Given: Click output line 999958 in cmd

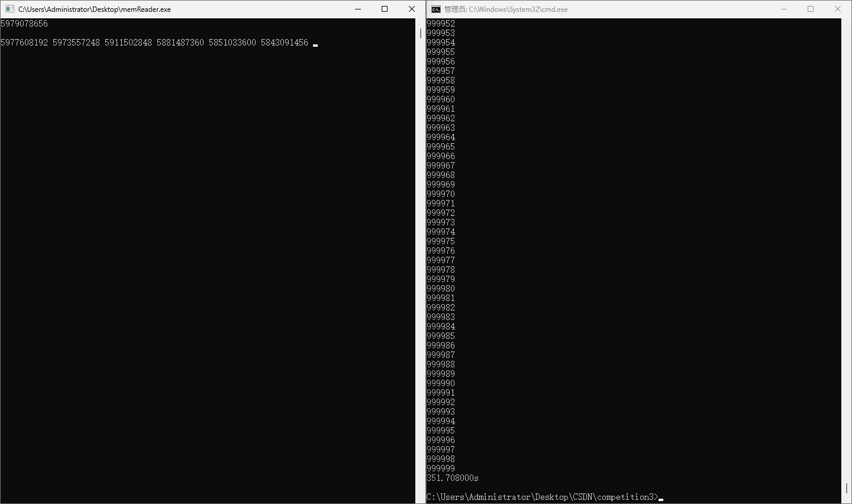Looking at the screenshot, I should (441, 80).
